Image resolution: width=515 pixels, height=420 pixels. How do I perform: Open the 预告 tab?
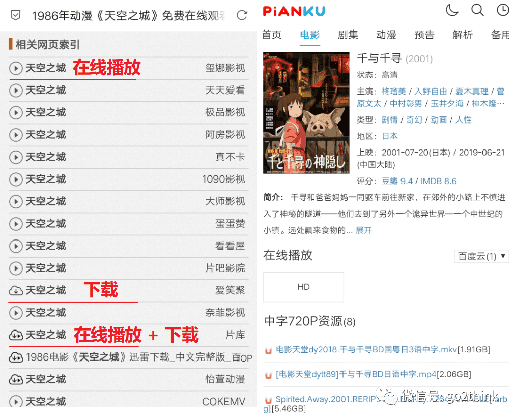(x=424, y=35)
